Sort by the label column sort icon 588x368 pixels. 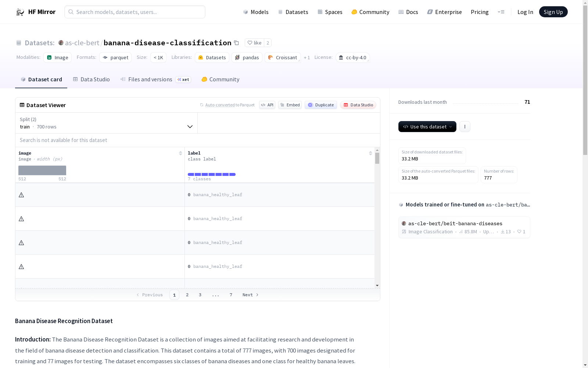pyautogui.click(x=370, y=153)
